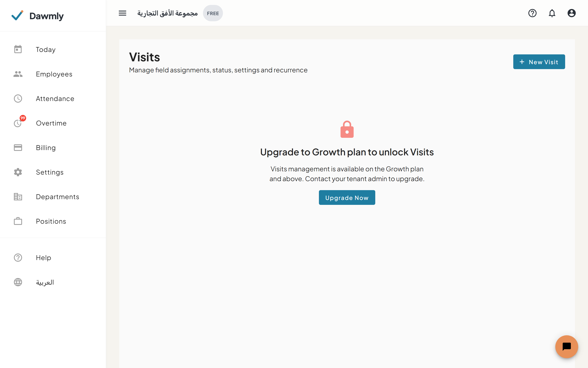
Task: Click the Positions briefcase icon
Action: pyautogui.click(x=18, y=221)
